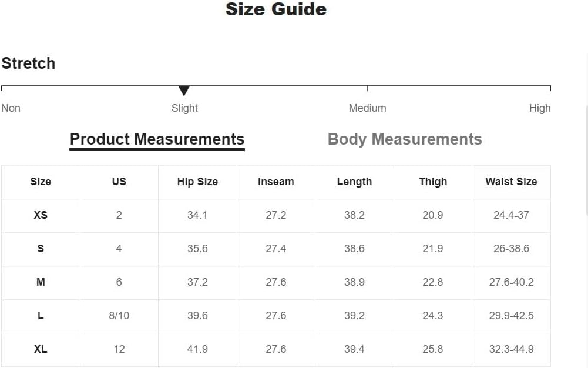
Task: Click the Waist Size column header
Action: click(511, 182)
